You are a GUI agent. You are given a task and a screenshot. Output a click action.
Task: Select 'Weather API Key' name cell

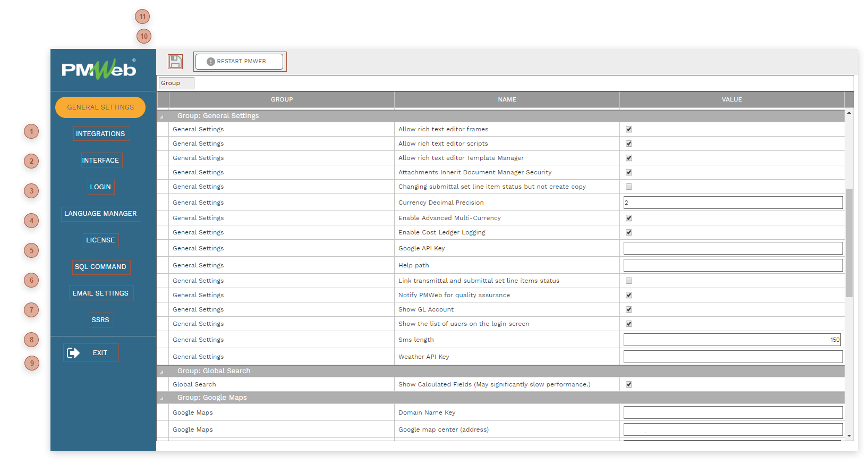tap(507, 357)
